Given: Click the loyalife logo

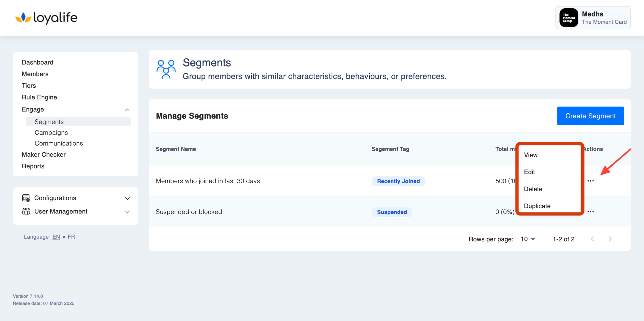Looking at the screenshot, I should [x=46, y=18].
